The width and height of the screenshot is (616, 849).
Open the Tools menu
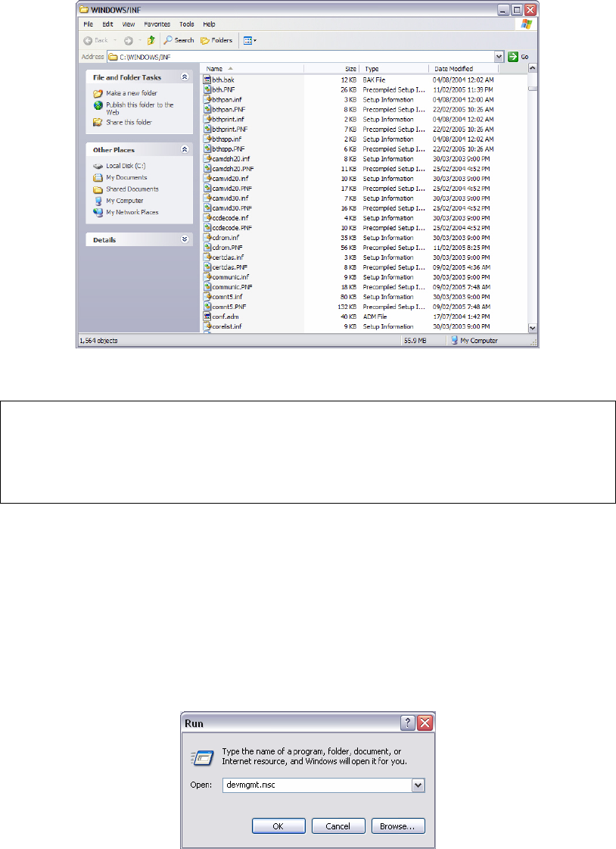[187, 24]
